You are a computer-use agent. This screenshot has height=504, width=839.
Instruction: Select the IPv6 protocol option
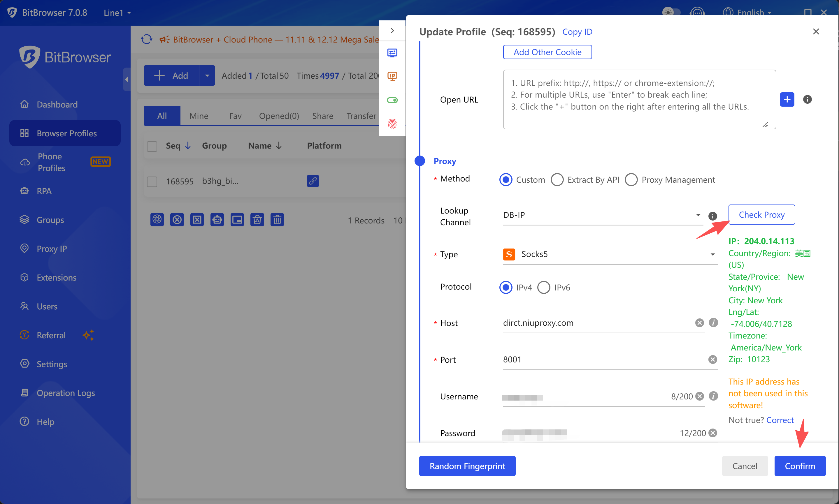click(554, 287)
